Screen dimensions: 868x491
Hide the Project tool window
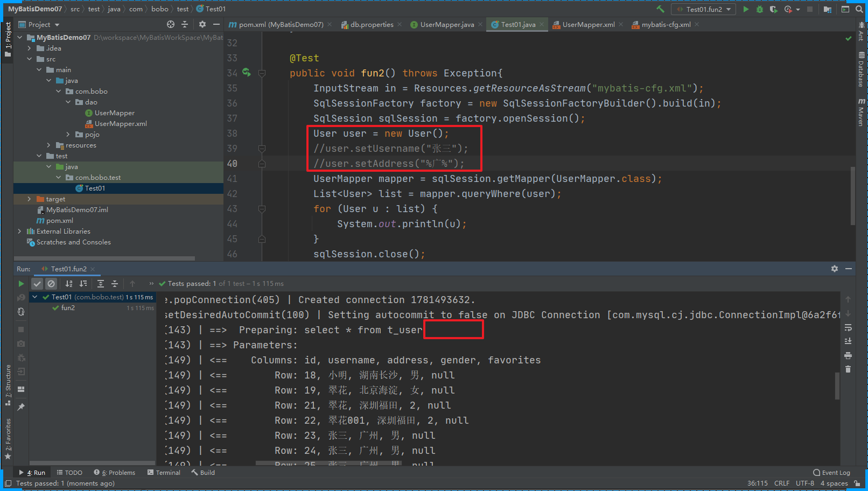(216, 24)
